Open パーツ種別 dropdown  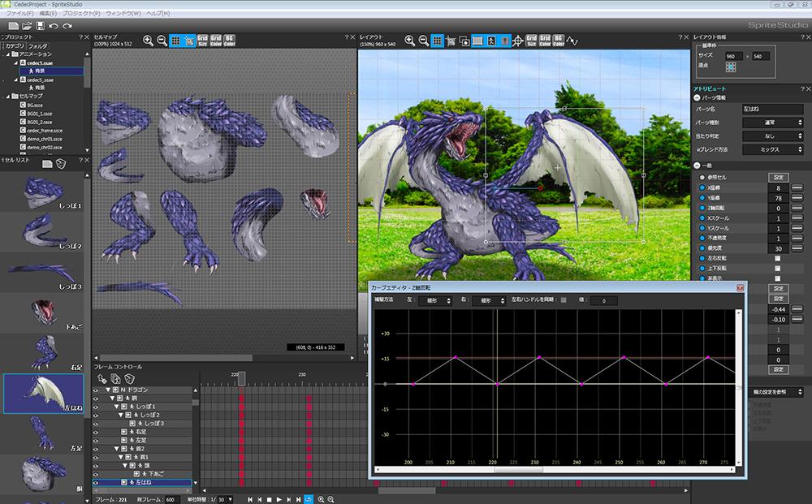coord(773,123)
